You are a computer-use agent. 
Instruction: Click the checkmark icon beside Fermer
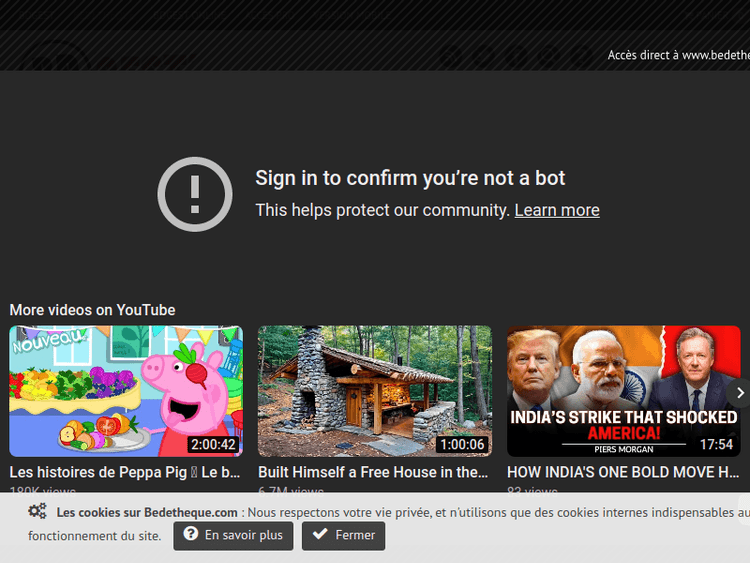coord(320,535)
